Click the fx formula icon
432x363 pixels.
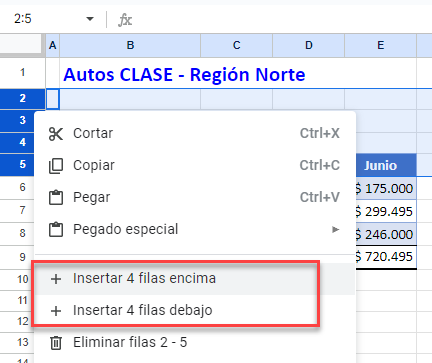coord(125,20)
